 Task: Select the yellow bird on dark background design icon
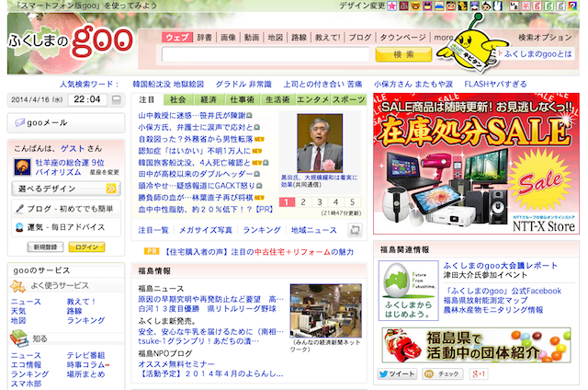tap(463, 6)
